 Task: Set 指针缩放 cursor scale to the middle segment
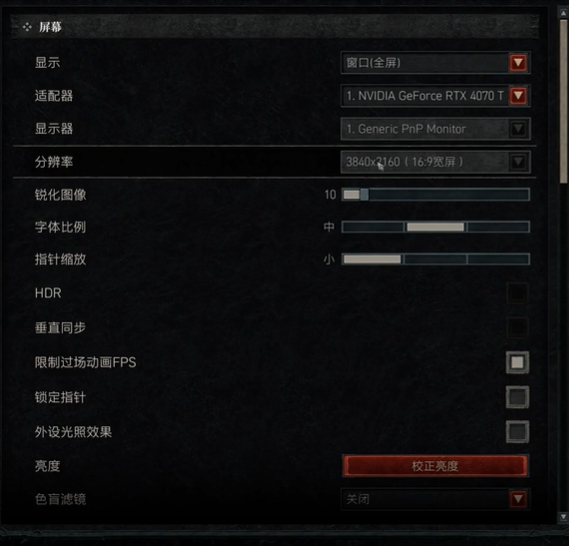coord(435,259)
